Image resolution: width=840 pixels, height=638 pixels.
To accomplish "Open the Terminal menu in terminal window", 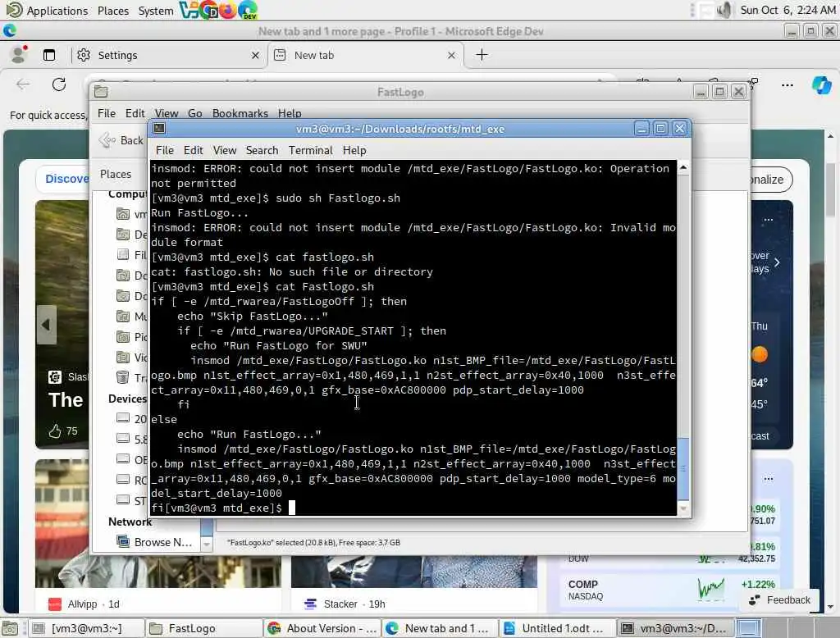I will pos(311,151).
